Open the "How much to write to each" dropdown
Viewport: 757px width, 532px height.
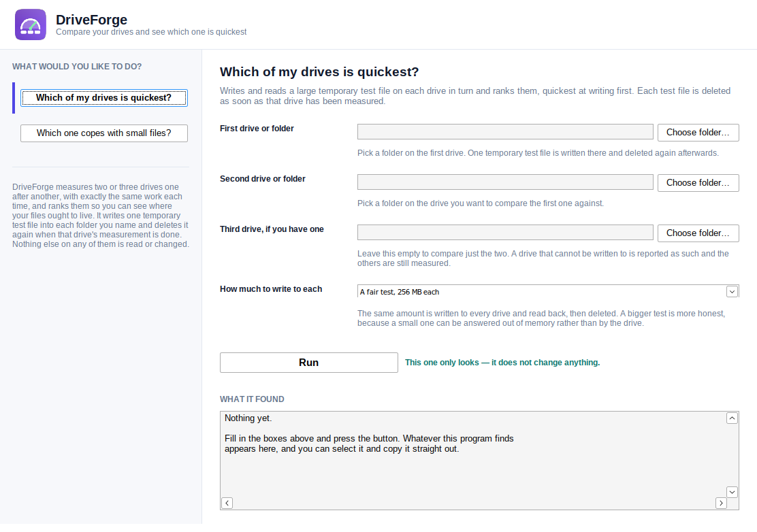(548, 291)
